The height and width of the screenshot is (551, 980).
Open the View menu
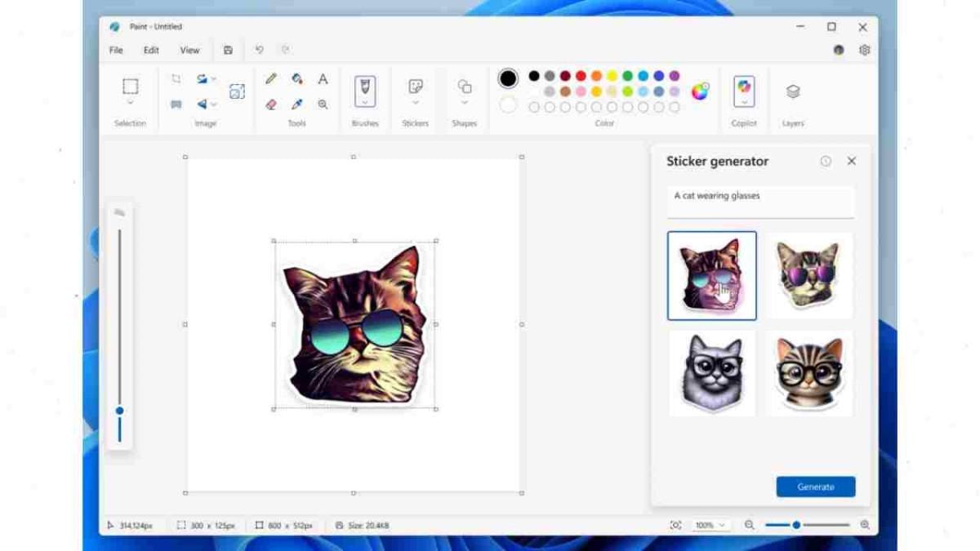click(x=189, y=51)
